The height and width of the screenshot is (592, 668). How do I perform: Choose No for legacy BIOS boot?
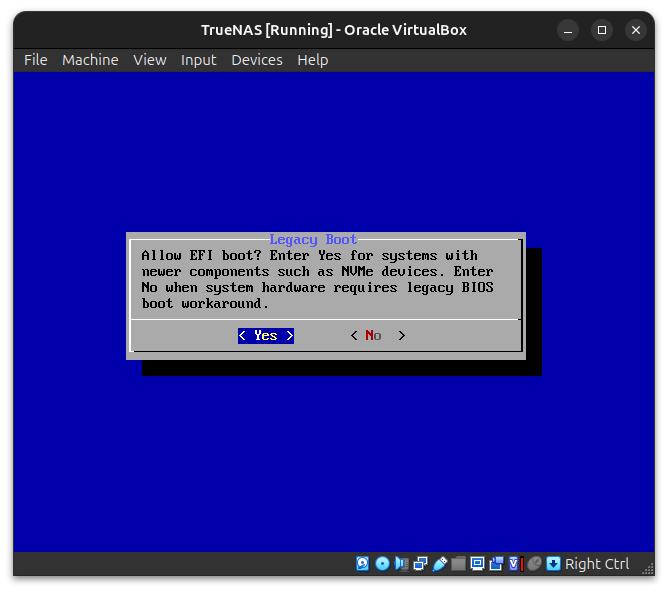point(374,336)
